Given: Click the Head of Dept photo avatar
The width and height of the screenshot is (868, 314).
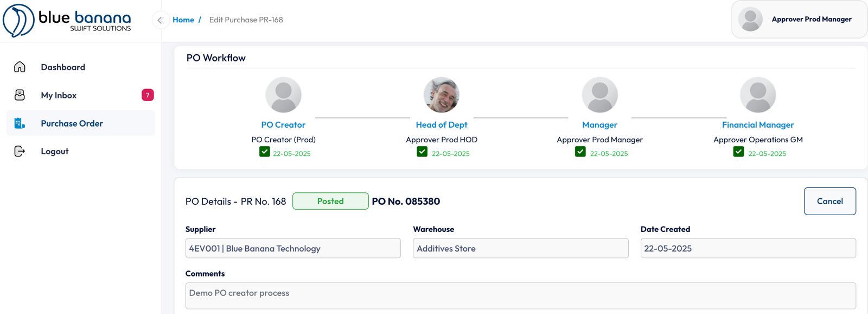Looking at the screenshot, I should pyautogui.click(x=442, y=95).
